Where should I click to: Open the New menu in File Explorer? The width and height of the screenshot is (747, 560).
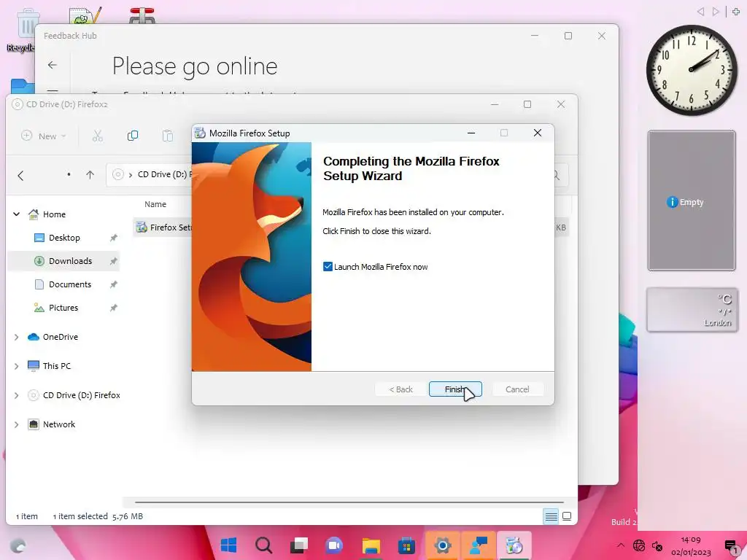[x=43, y=136]
